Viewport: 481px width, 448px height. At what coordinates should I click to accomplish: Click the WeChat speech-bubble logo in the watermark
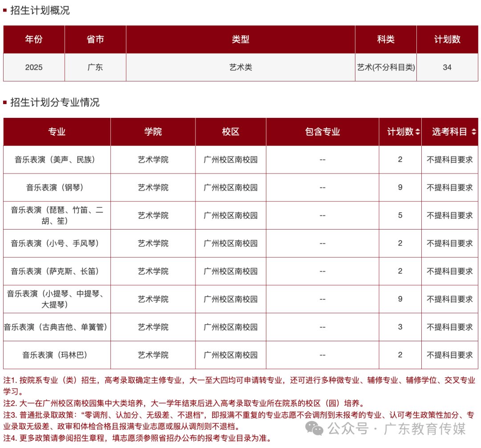[x=314, y=428]
